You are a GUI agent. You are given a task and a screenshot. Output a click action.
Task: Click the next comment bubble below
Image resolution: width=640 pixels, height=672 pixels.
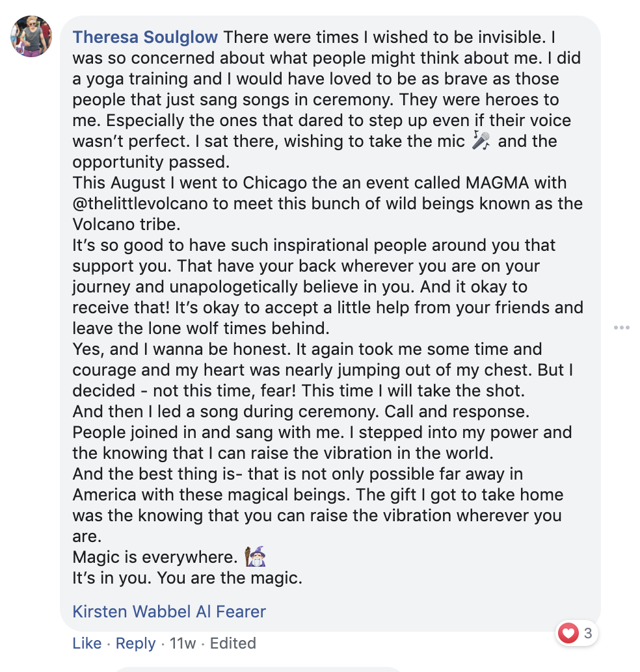pos(260,668)
